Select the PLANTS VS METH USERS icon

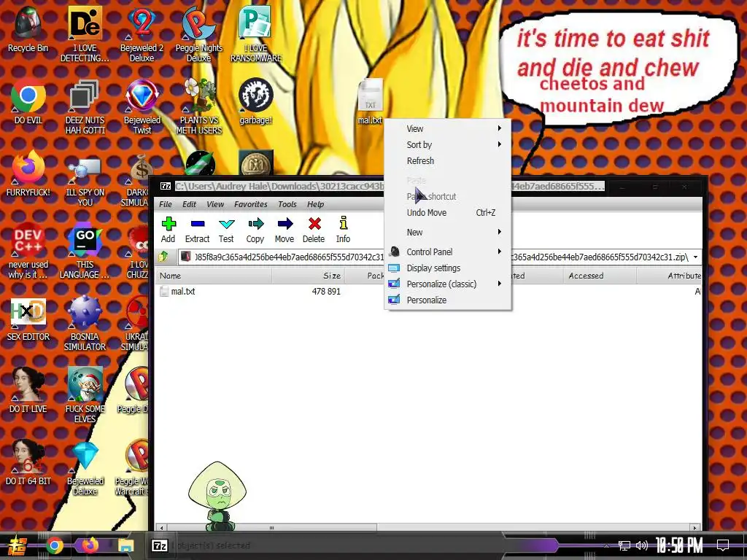pos(199,107)
